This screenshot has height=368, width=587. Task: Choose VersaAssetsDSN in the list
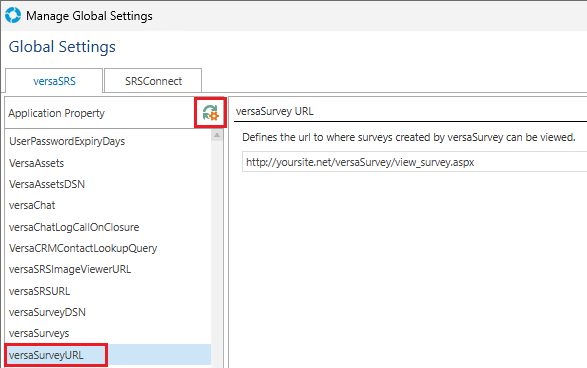(x=108, y=184)
